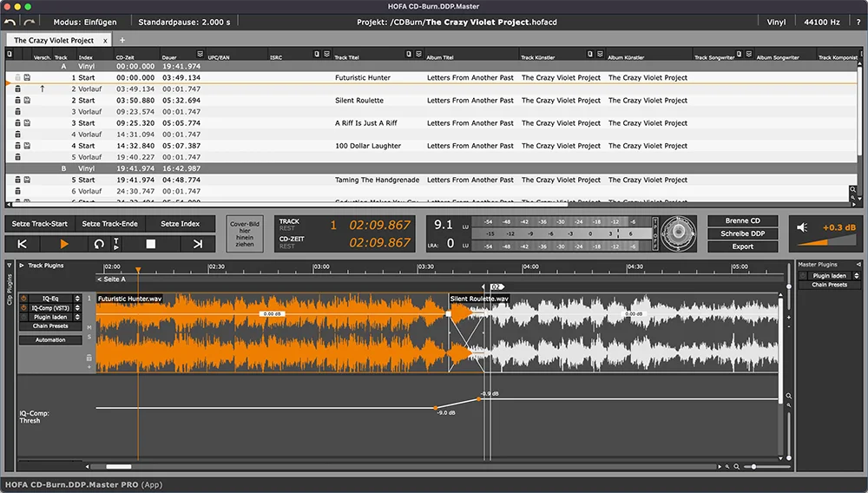Expand the Track Plugins disclosure triangle
The height and width of the screenshot is (493, 868).
(x=22, y=266)
